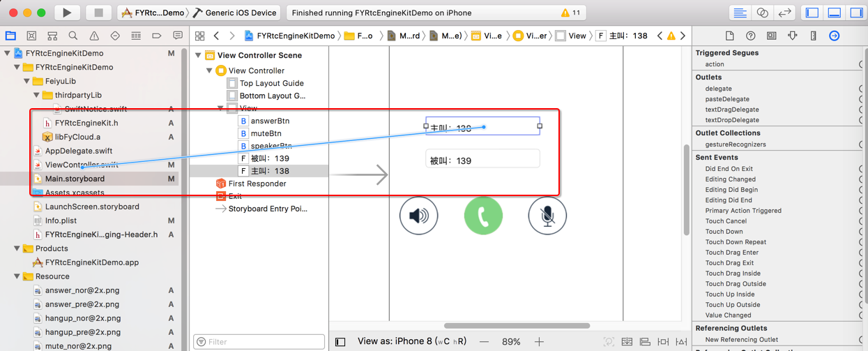Open the Issue navigator (warning triangle)

(x=94, y=36)
